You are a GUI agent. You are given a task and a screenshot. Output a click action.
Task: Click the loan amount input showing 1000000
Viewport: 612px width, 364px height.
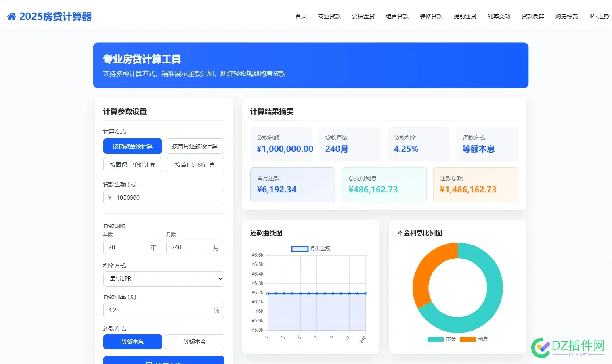point(163,198)
